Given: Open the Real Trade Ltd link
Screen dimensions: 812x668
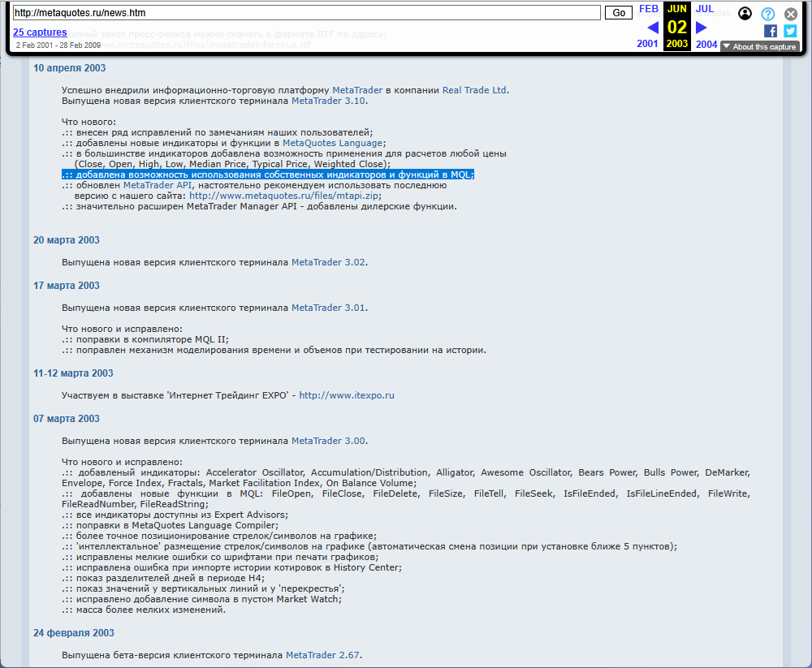Looking at the screenshot, I should (474, 90).
